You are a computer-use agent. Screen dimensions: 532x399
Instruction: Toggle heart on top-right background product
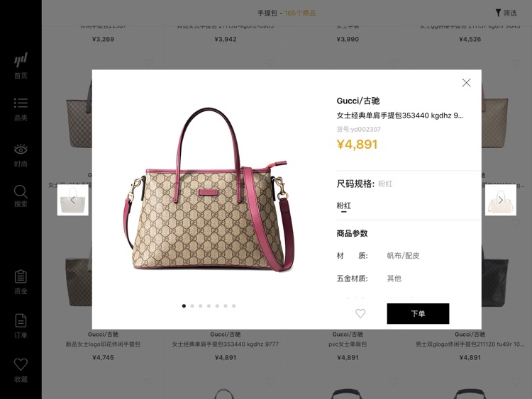click(515, 63)
